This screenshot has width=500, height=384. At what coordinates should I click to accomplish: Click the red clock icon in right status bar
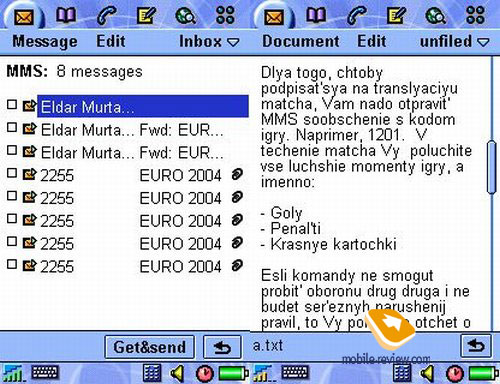pyautogui.click(x=455, y=373)
